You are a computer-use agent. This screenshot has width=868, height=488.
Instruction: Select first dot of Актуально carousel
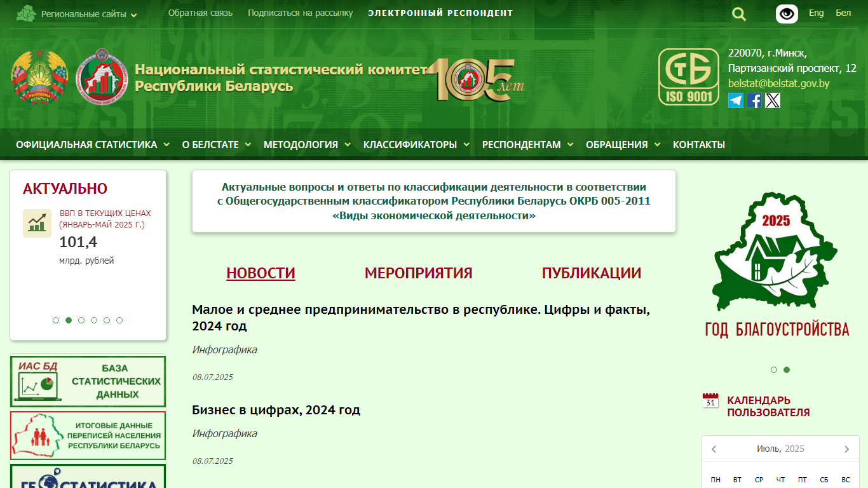[56, 320]
